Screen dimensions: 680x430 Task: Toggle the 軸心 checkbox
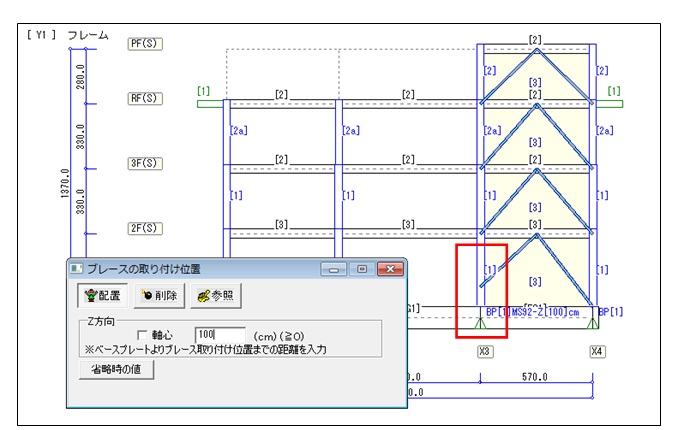click(142, 335)
